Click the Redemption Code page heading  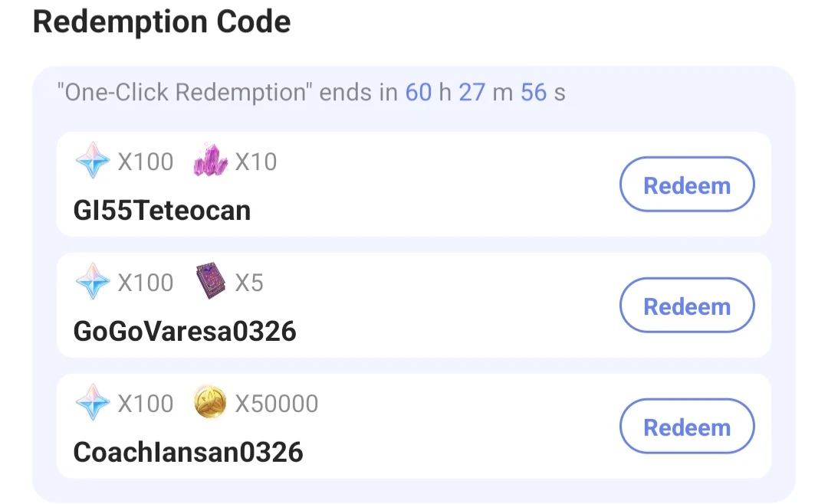[161, 21]
